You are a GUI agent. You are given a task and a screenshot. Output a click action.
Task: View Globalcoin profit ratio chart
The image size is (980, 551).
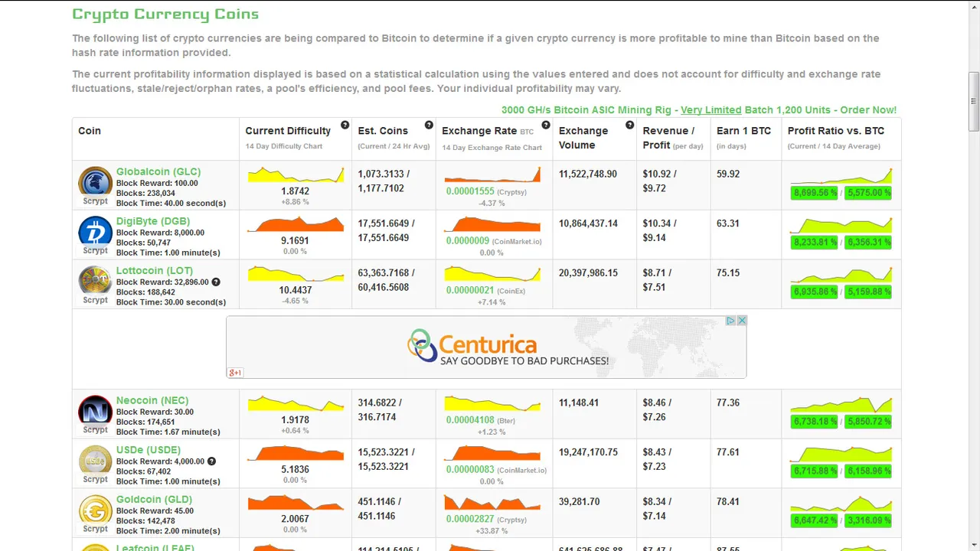click(841, 175)
